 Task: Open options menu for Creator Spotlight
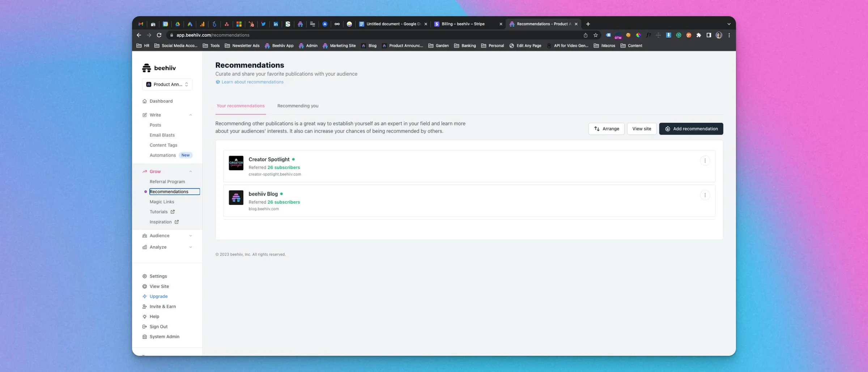coord(705,161)
